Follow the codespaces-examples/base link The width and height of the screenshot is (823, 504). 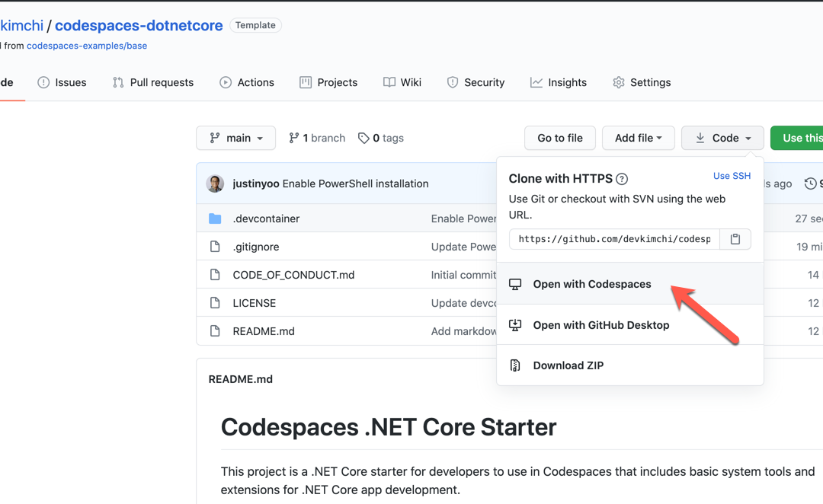click(87, 46)
